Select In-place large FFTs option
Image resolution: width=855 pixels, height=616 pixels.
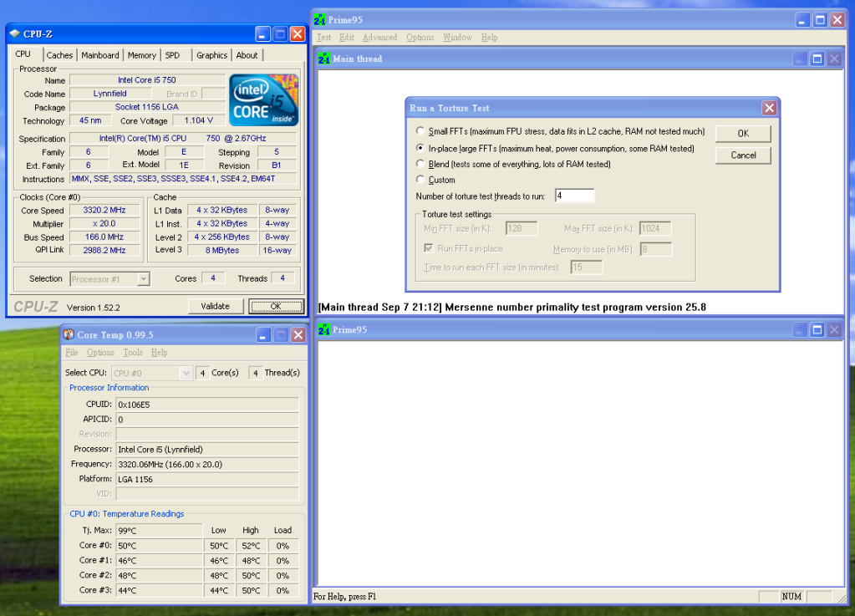pos(420,148)
